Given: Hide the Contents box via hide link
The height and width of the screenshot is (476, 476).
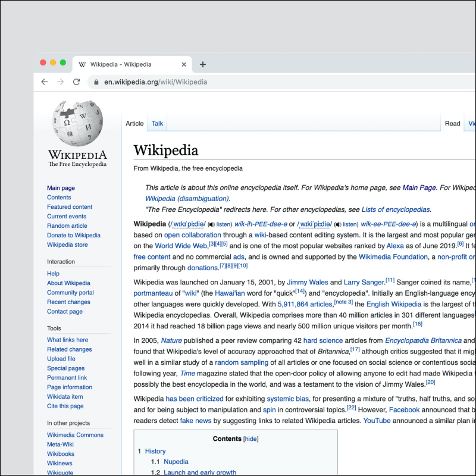Looking at the screenshot, I should tap(250, 439).
